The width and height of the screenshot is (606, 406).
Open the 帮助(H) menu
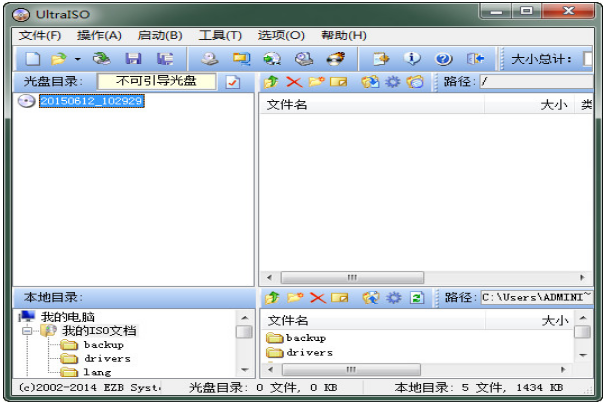point(344,36)
